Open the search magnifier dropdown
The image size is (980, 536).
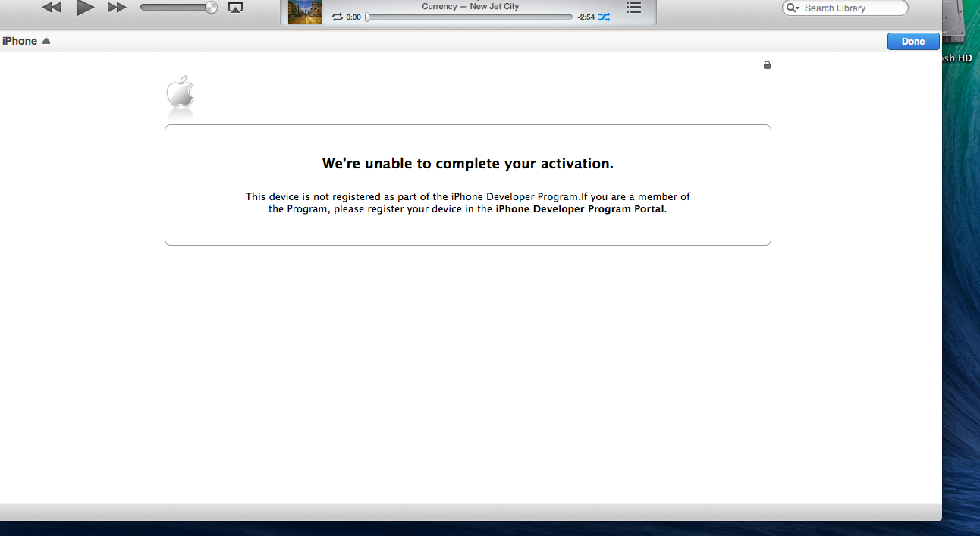tap(793, 8)
